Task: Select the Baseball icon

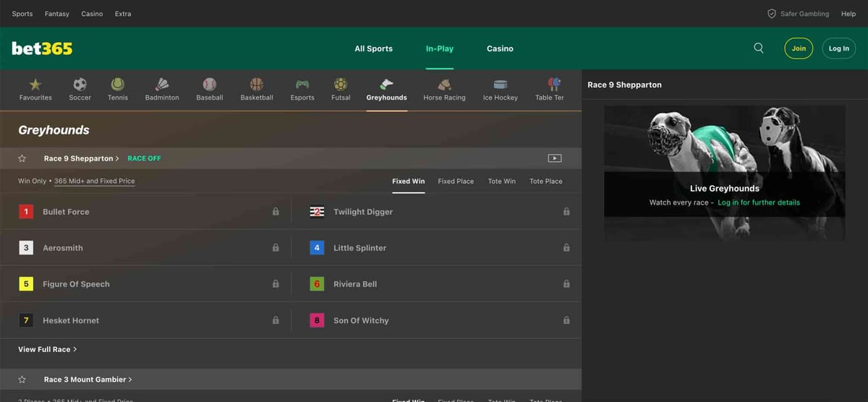Action: click(x=210, y=84)
